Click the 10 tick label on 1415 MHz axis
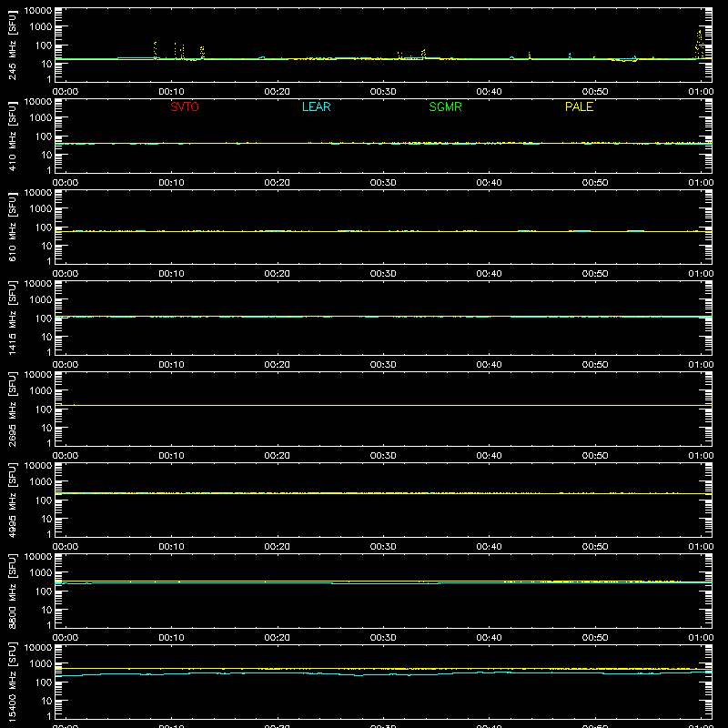Image resolution: width=728 pixels, height=728 pixels. point(46,337)
